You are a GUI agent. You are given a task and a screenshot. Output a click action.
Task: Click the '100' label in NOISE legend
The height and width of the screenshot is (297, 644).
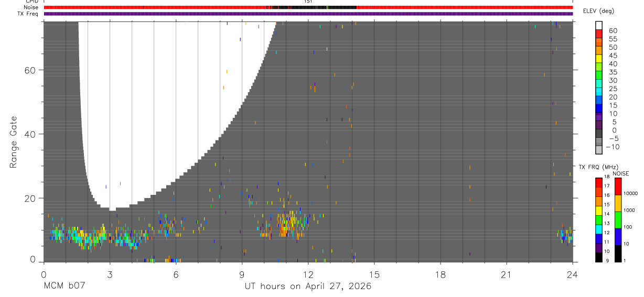629,227
